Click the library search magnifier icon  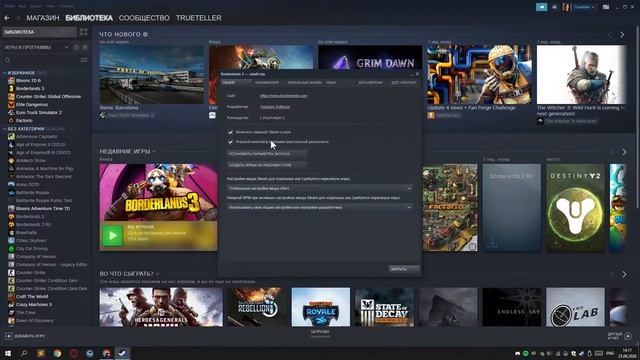7,60
